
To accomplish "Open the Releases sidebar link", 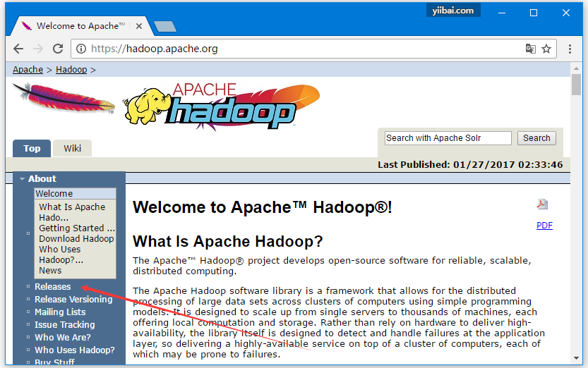I will tap(53, 287).
